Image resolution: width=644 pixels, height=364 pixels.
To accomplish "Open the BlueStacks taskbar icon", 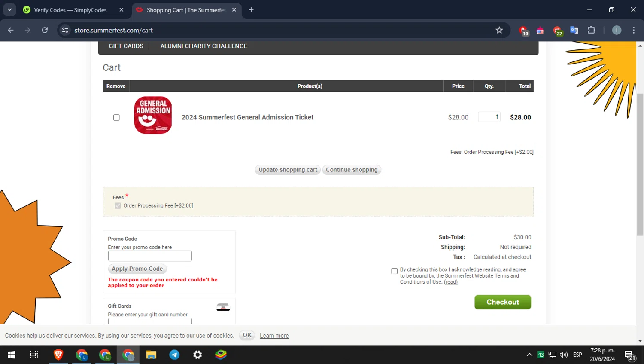I will tap(221, 355).
